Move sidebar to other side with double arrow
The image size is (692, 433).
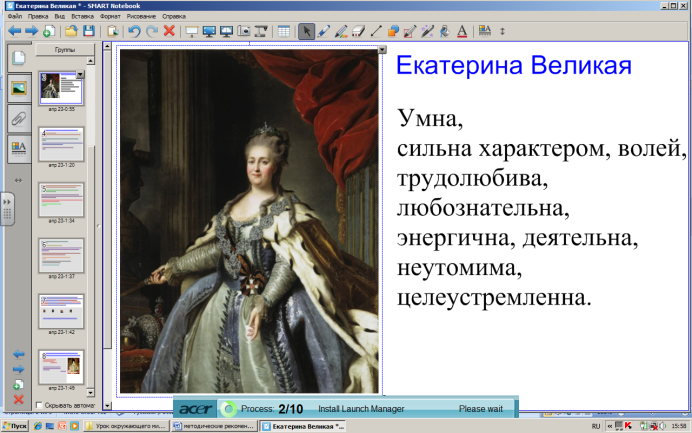click(x=18, y=180)
